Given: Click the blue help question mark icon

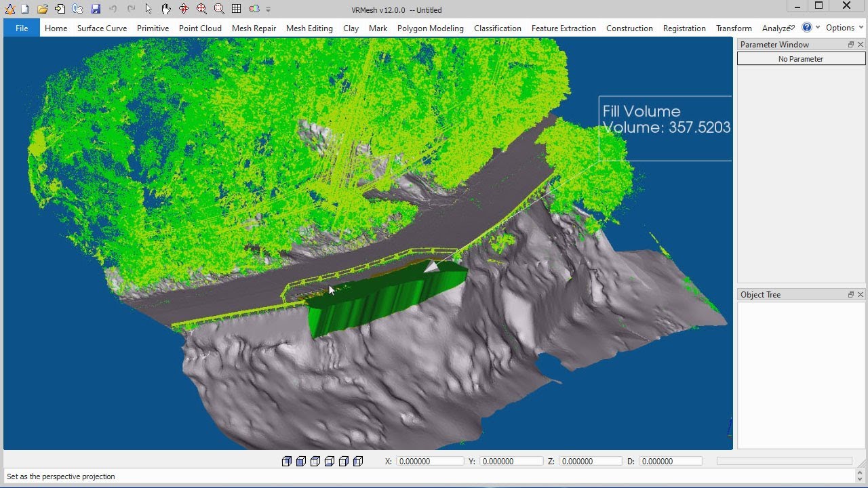Looking at the screenshot, I should point(806,27).
